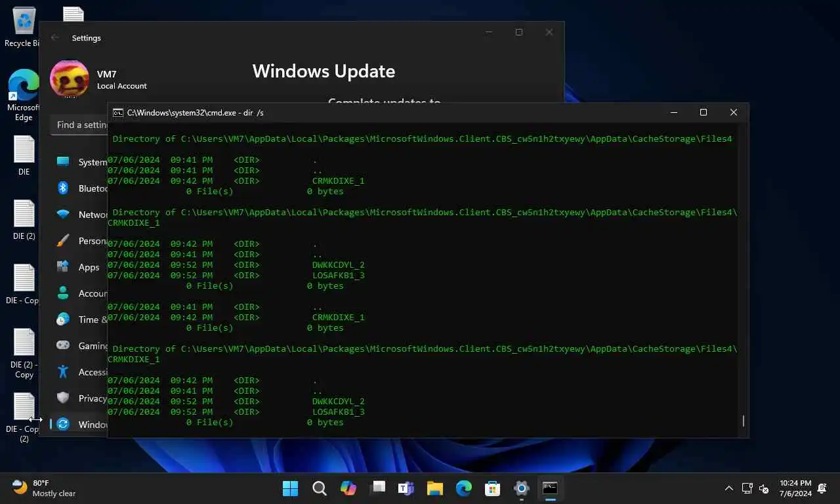Open the Windows Start menu
Image resolution: width=840 pixels, height=504 pixels.
pyautogui.click(x=290, y=488)
